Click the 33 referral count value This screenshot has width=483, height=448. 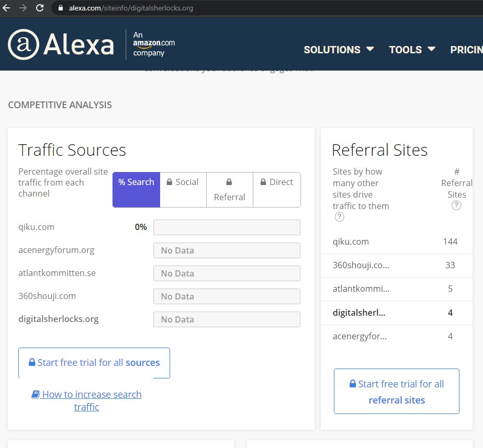[x=450, y=265]
